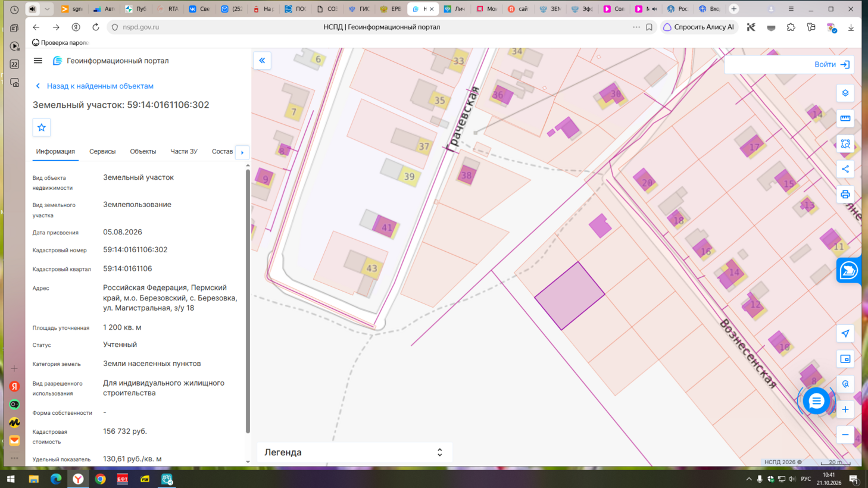Switch to the Сервисы tab
868x488 pixels.
(102, 152)
